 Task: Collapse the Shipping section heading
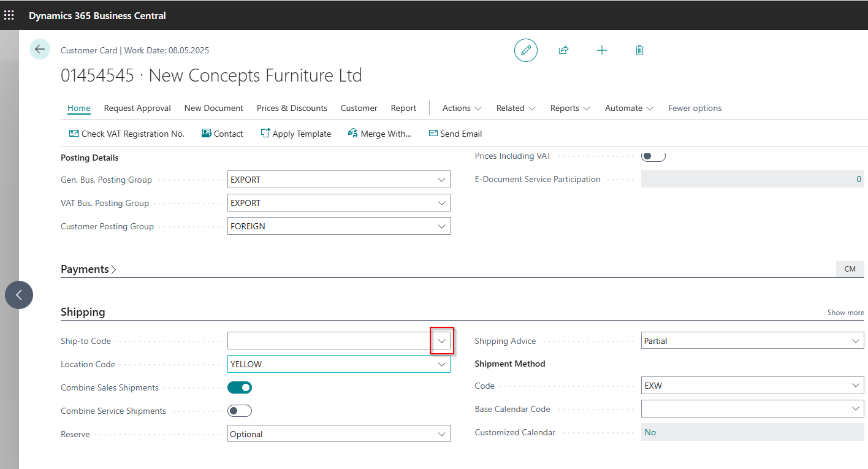[83, 312]
